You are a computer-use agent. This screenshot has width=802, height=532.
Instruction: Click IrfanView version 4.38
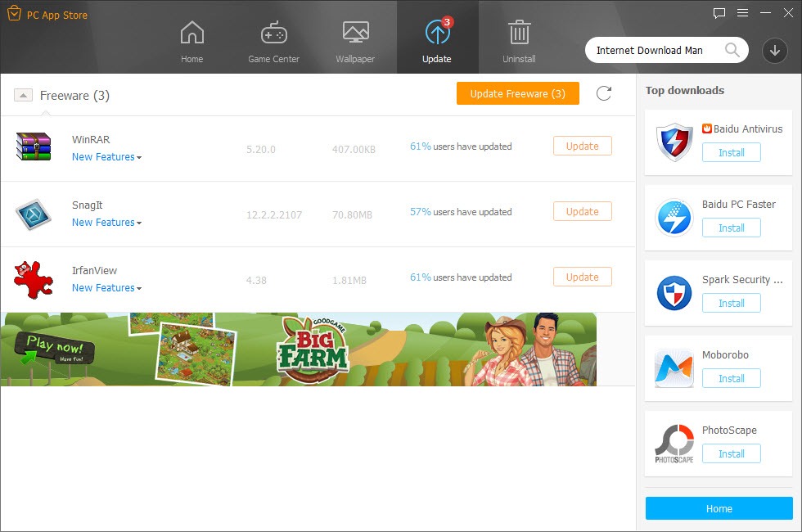[256, 280]
